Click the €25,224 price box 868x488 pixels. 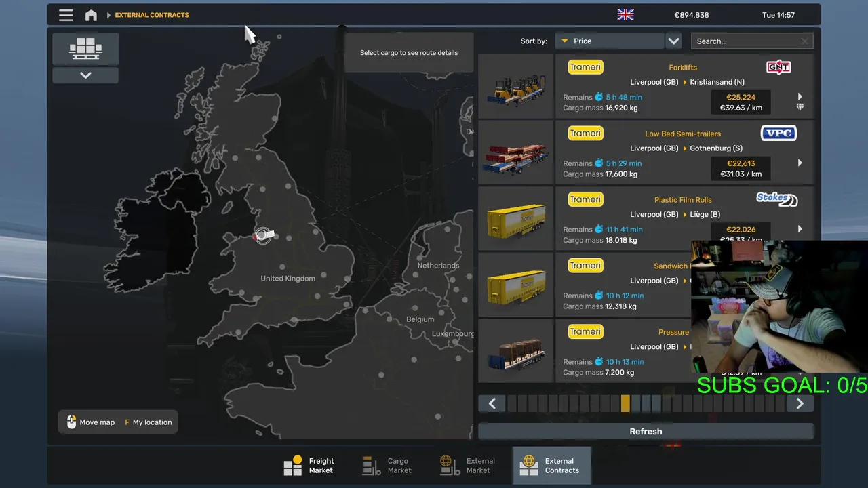741,102
